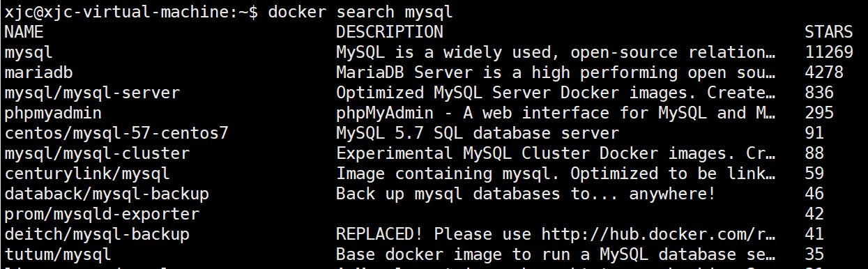Click the centurylink/mysql entry
868x269 pixels.
(87, 174)
